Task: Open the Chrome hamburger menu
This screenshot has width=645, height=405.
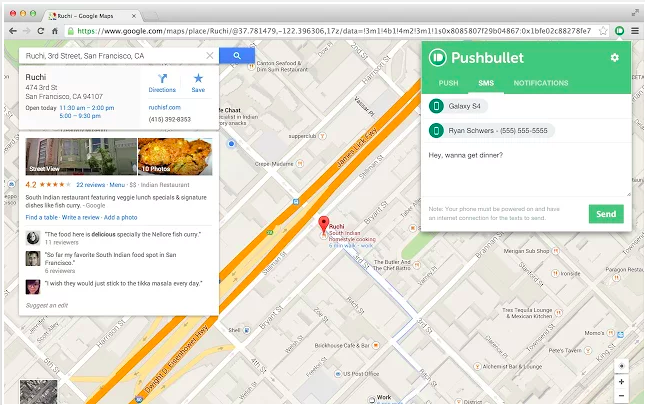Action: (635, 31)
